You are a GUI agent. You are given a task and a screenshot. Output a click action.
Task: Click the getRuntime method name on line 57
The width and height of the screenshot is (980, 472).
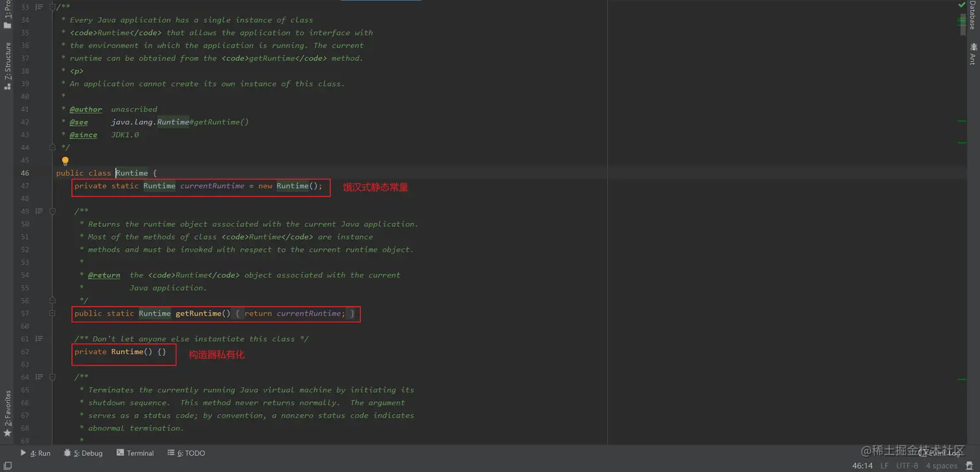click(198, 313)
